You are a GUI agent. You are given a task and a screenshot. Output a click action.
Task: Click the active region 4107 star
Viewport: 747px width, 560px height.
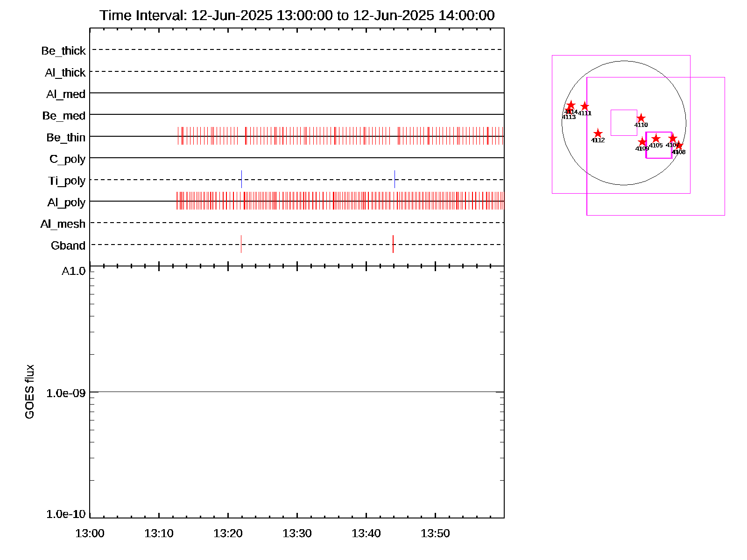click(672, 138)
